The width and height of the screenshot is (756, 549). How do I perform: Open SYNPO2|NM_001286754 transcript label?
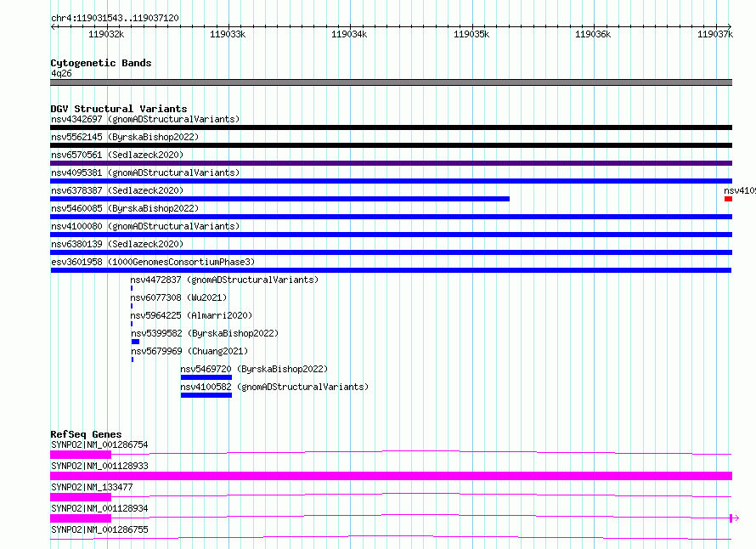click(99, 444)
